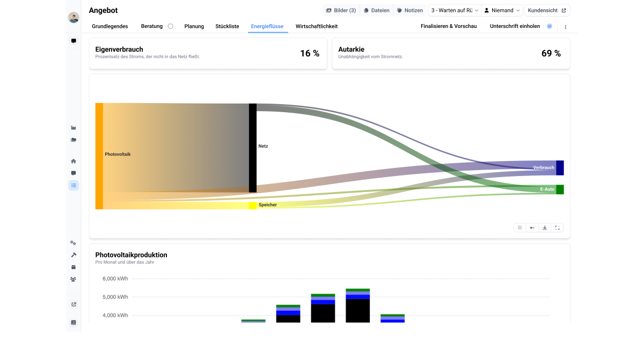Open the settings gears icon in sidebar
The width and height of the screenshot is (644, 337).
[74, 243]
